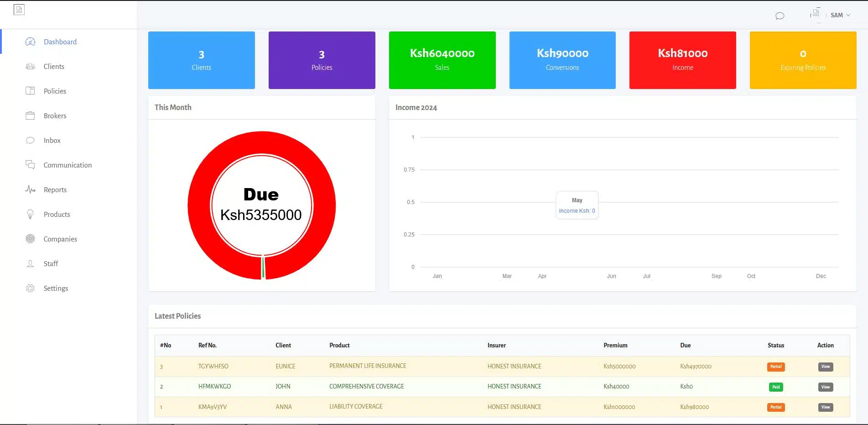Click the Conversions card Ksh90000
The height and width of the screenshot is (425, 868).
[562, 60]
